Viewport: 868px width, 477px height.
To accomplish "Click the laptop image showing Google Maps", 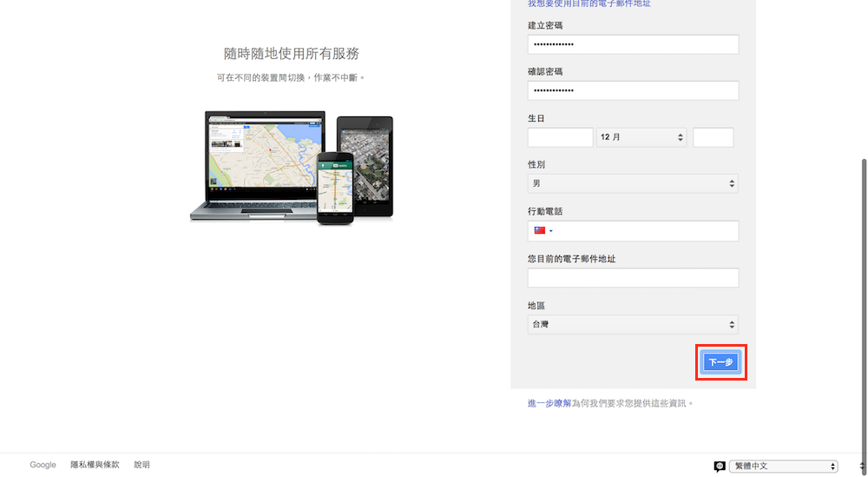I will point(256,165).
